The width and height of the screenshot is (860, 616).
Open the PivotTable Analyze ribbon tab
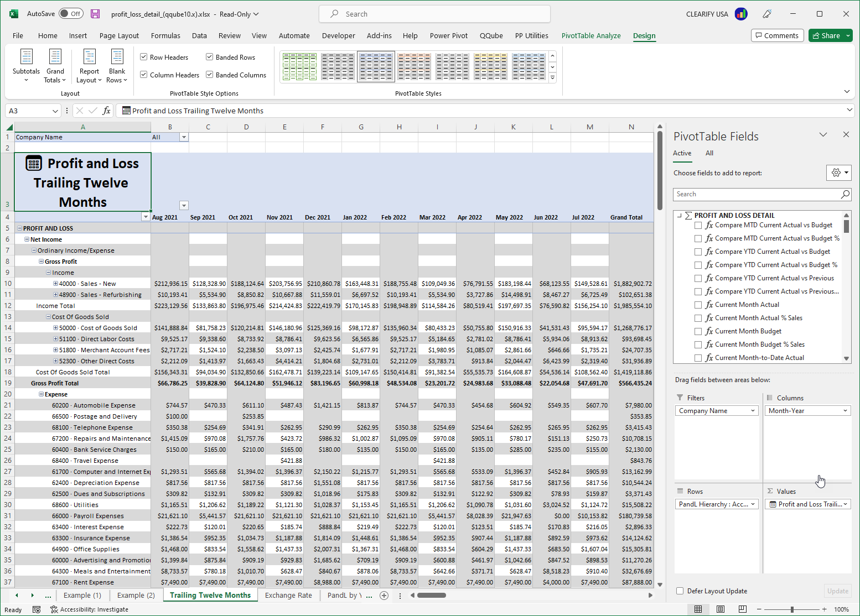click(x=591, y=35)
